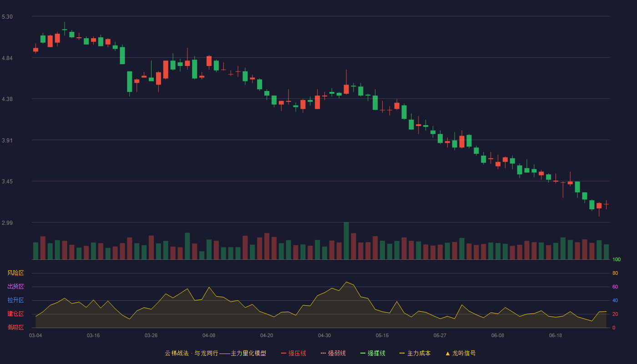Select the 风险区 zone label

point(16,273)
